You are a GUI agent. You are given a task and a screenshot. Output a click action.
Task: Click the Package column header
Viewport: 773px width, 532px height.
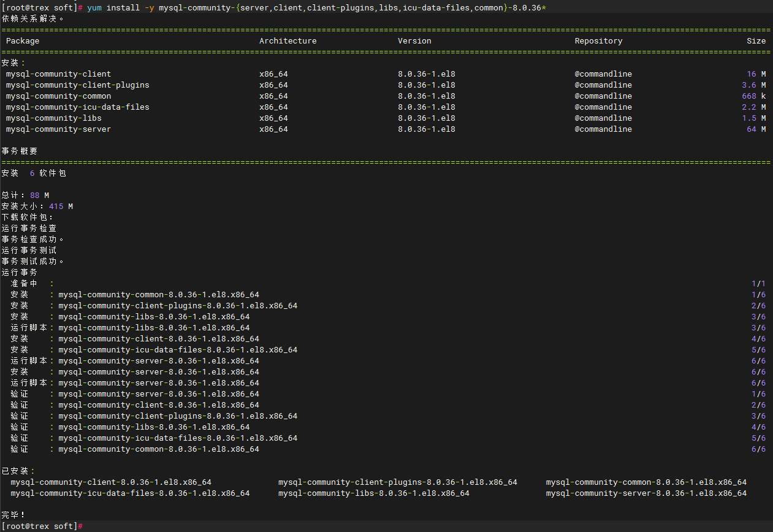tap(23, 40)
